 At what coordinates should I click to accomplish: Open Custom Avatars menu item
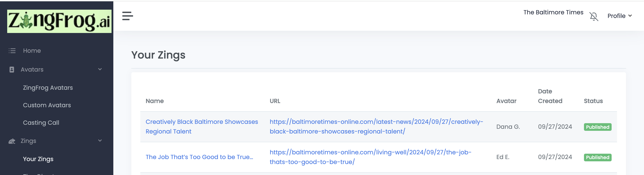47,105
